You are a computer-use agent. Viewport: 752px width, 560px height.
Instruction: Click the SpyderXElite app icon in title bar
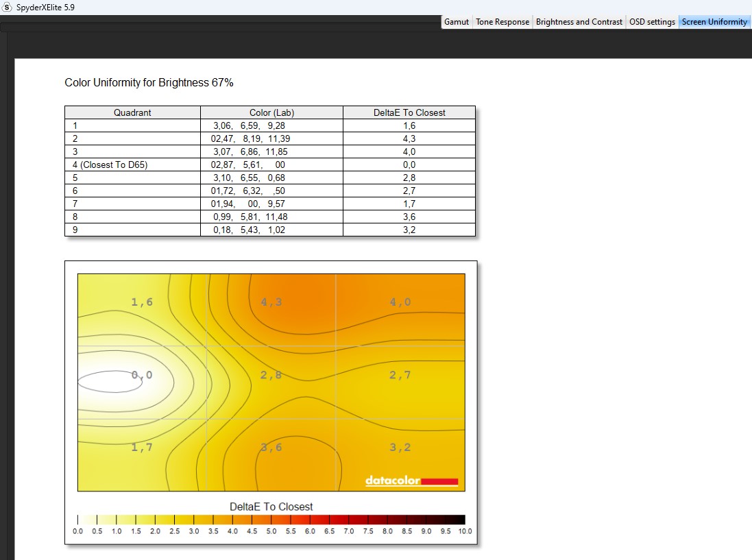pos(8,6)
